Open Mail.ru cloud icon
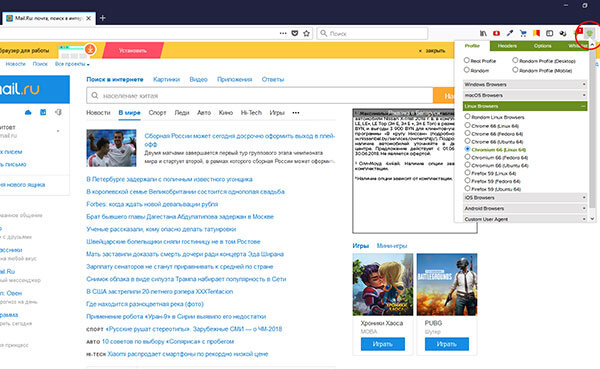 click(x=28, y=112)
